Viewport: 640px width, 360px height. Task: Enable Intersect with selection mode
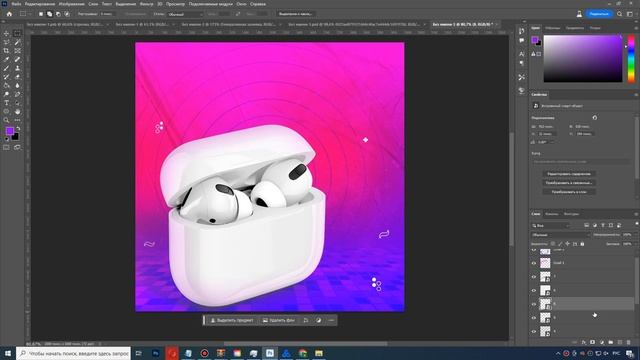(x=67, y=14)
